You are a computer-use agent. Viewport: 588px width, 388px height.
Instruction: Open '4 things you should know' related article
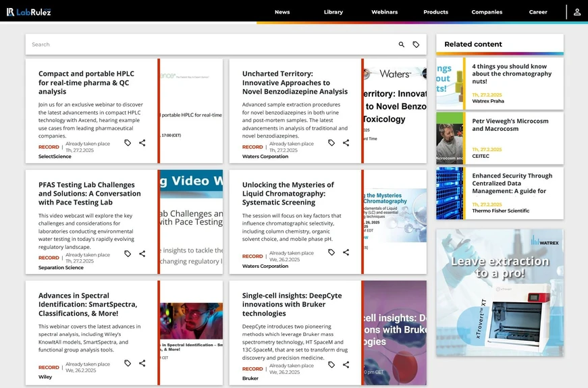pos(512,74)
